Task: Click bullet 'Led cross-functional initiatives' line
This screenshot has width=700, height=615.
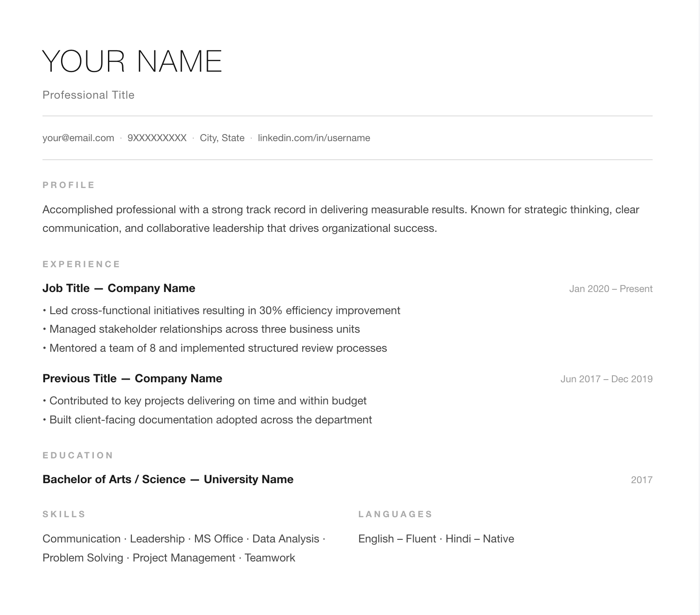Action: tap(221, 311)
